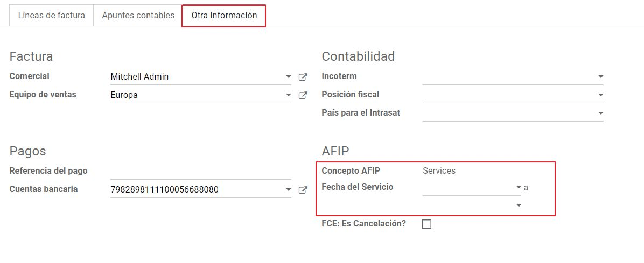Image resolution: width=644 pixels, height=263 pixels.
Task: Click the Referencia del pago input field
Action: coord(200,172)
